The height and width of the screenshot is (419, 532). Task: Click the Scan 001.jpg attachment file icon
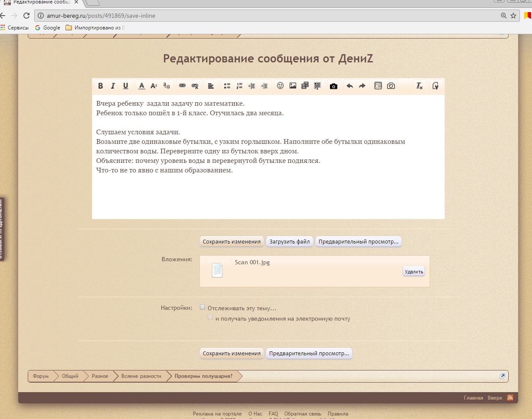(x=217, y=270)
